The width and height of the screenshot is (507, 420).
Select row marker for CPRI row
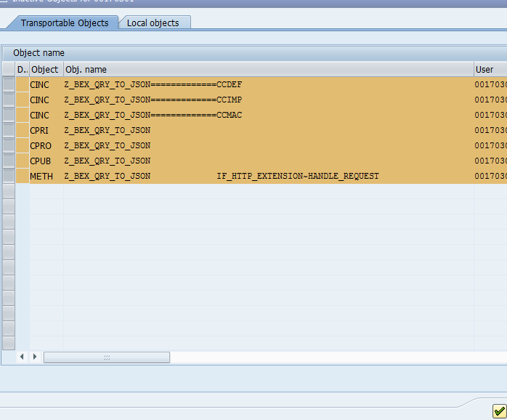point(9,130)
